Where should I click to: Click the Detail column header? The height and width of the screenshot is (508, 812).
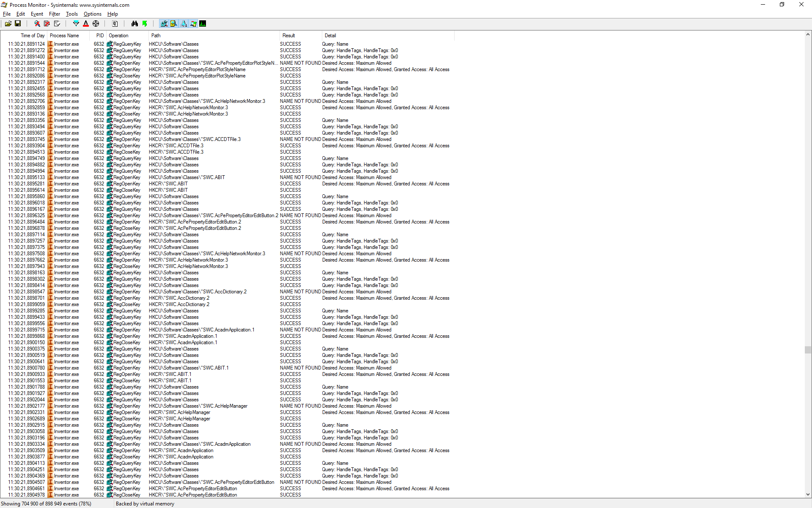388,36
